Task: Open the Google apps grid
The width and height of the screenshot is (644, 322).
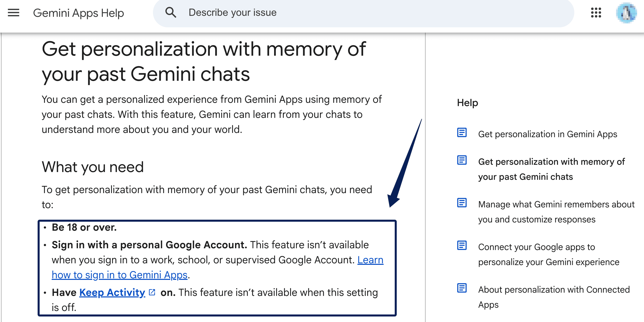Action: (596, 13)
